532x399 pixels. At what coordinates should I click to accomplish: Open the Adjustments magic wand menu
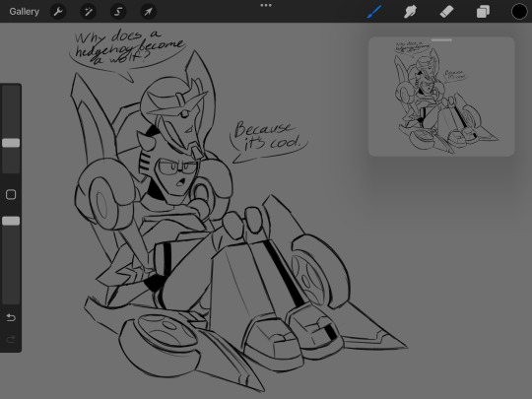pos(89,12)
